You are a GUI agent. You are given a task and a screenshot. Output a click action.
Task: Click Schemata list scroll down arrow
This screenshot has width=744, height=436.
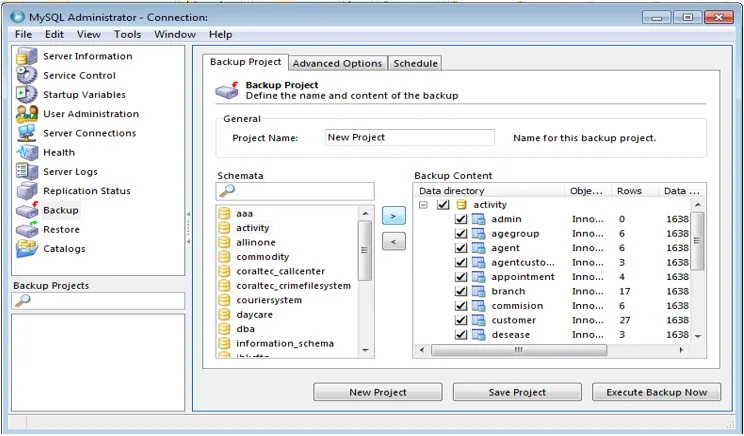[365, 351]
